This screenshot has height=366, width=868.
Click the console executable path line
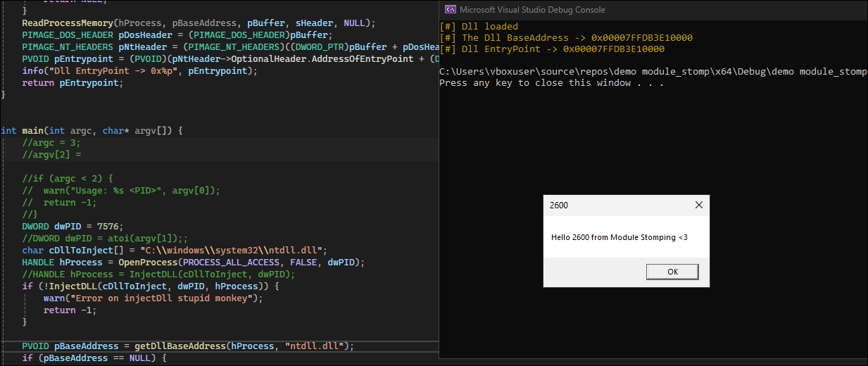click(x=653, y=72)
